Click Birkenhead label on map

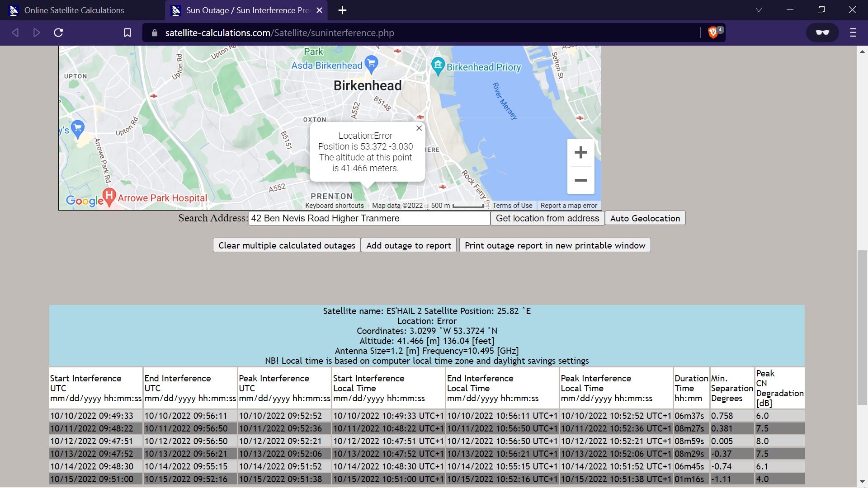(368, 85)
